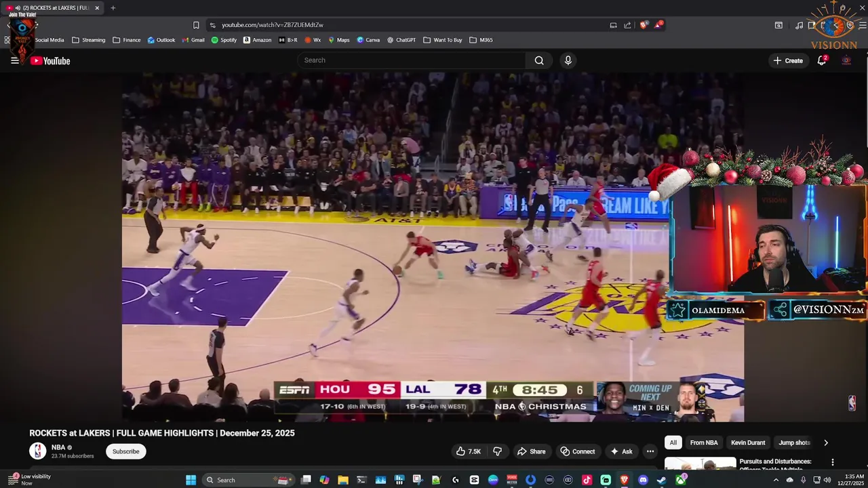Open TikTok from taskbar
868x488 pixels.
tap(587, 480)
